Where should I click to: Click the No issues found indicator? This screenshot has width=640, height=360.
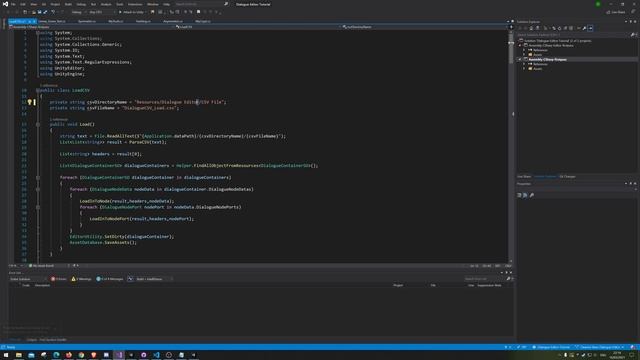tap(42, 266)
